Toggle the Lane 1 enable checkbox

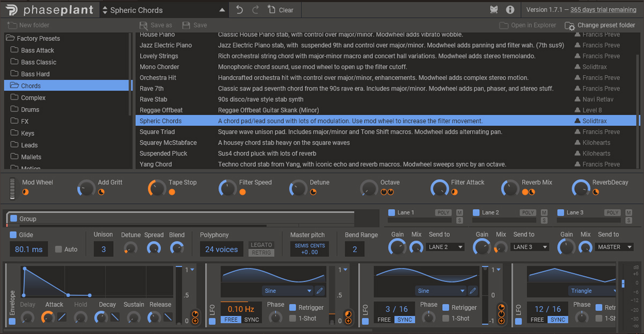tap(392, 213)
